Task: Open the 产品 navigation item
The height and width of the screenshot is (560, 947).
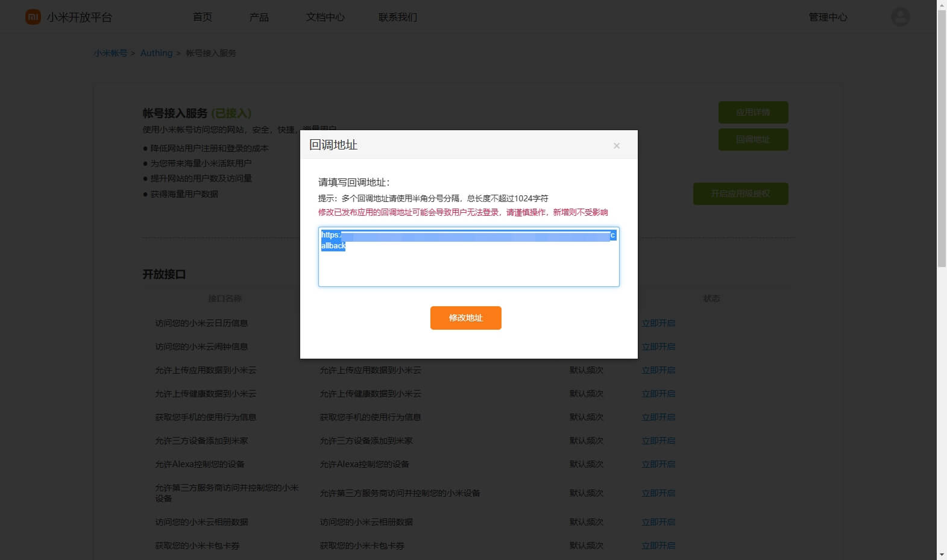Action: [x=259, y=17]
